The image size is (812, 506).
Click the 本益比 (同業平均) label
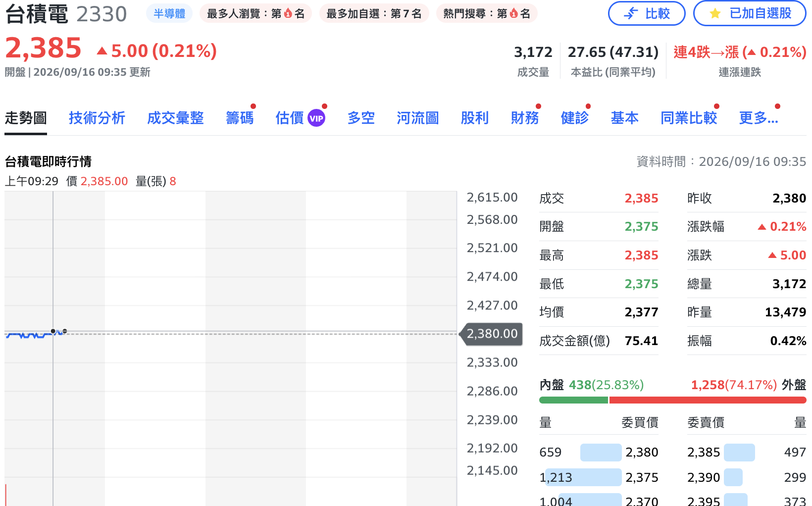tap(613, 72)
